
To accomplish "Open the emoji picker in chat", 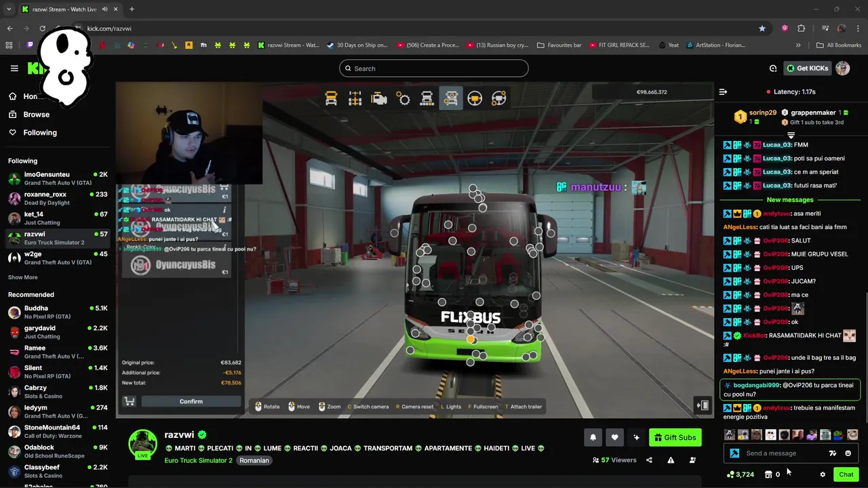I will (x=848, y=453).
